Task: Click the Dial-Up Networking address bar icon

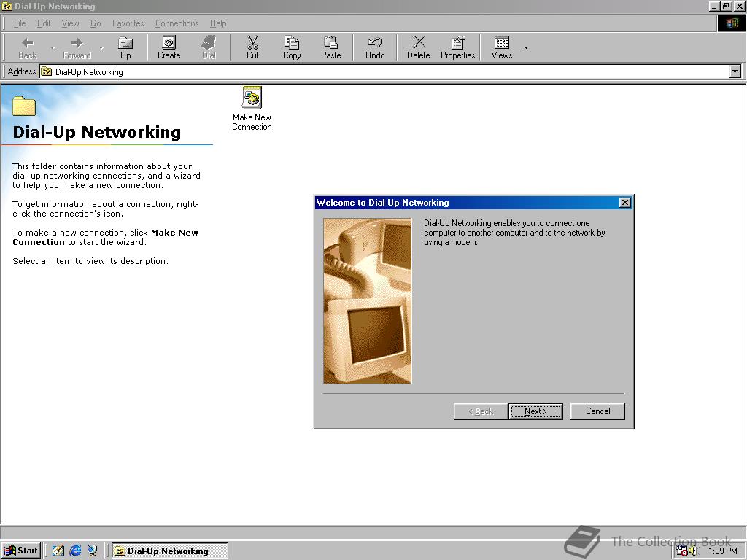Action: pos(46,72)
